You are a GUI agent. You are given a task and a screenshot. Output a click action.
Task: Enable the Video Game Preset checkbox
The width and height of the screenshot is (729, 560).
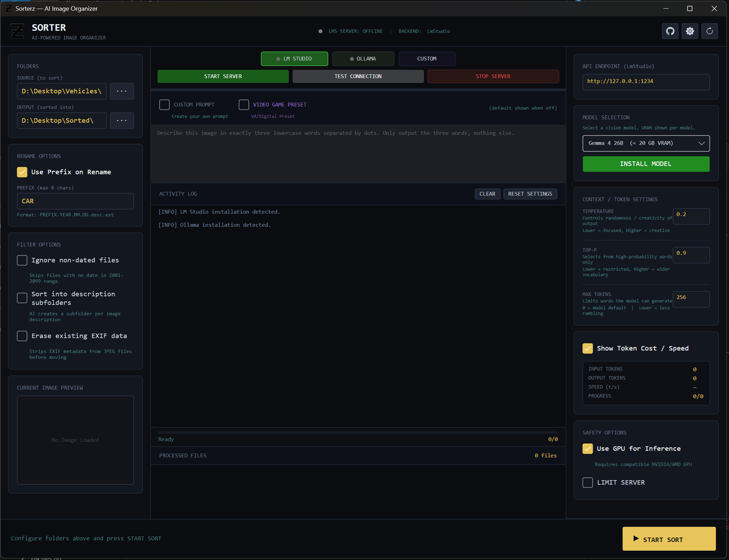244,105
